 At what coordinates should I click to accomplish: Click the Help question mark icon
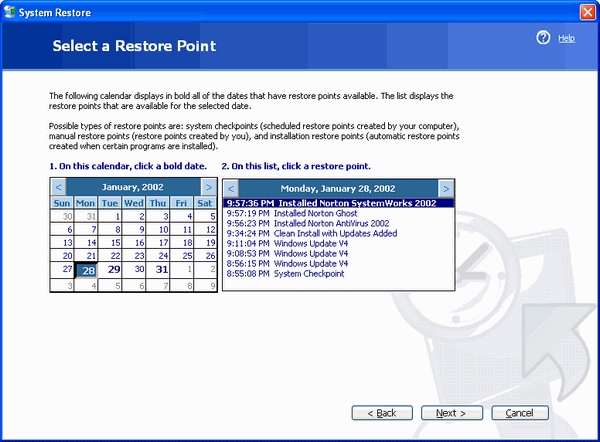(x=543, y=38)
